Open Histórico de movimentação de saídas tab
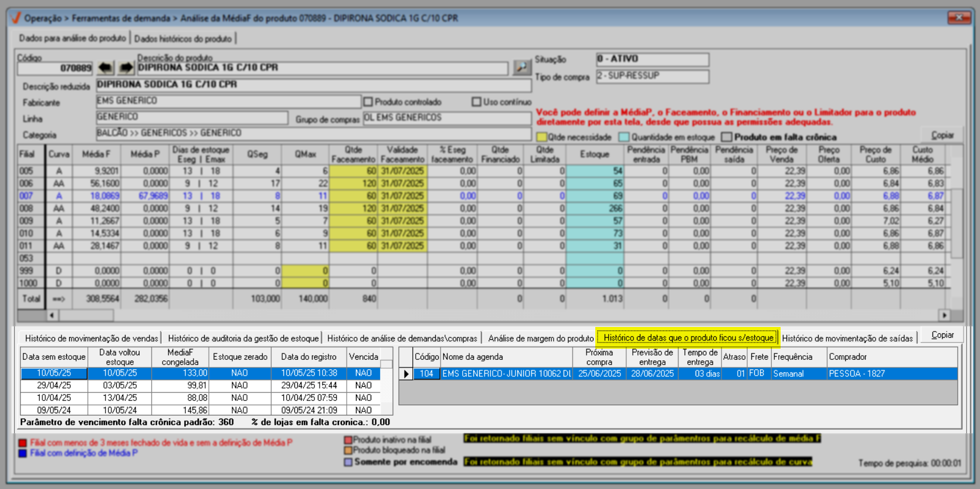 [x=847, y=338]
